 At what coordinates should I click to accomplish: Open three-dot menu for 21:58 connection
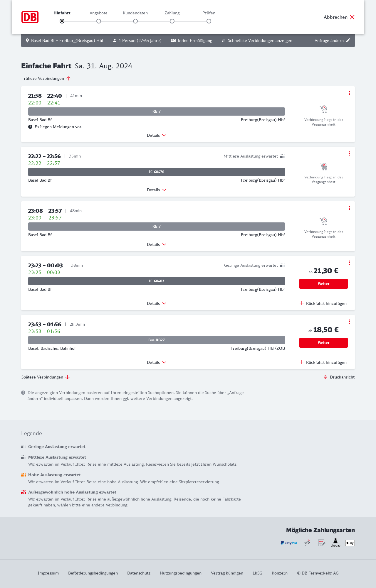pos(349,93)
